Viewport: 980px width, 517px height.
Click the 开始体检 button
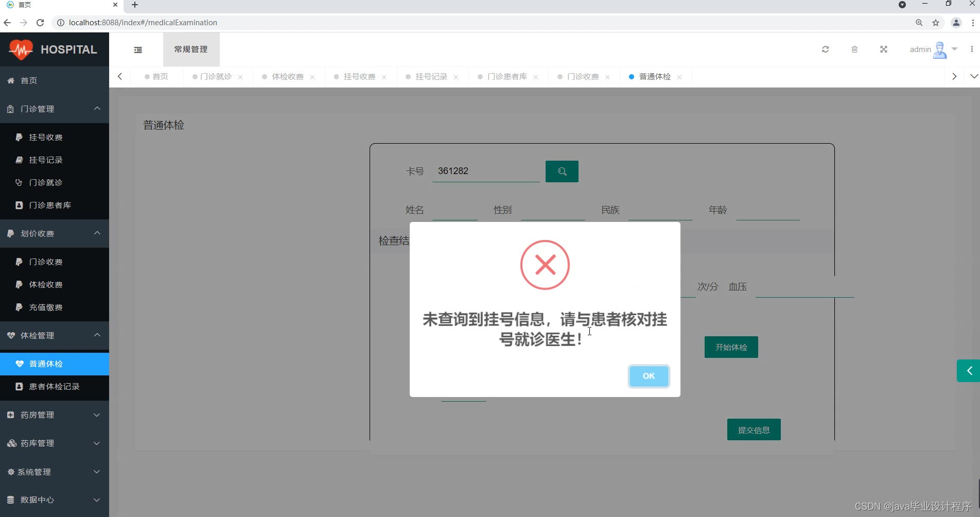click(x=731, y=347)
